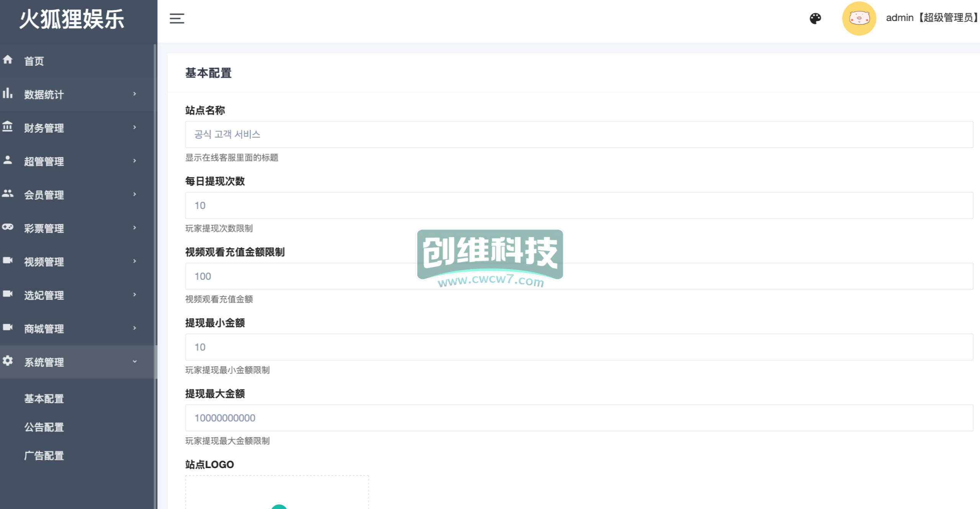Expand the 数据统计 chevron
Screen dimensions: 980x509
(x=135, y=94)
